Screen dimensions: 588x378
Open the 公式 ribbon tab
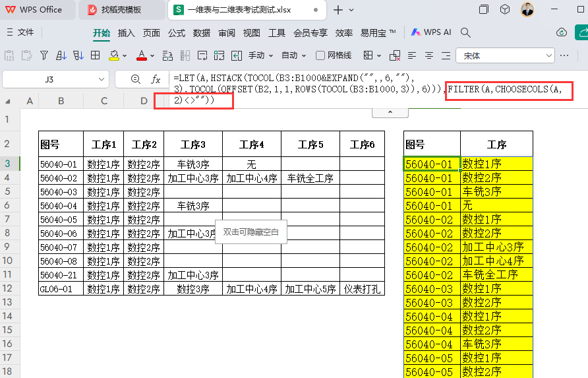[177, 33]
